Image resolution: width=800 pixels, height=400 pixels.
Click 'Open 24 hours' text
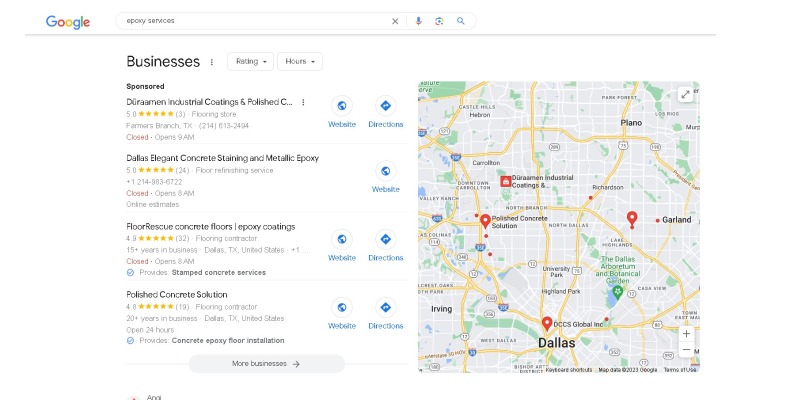[150, 330]
